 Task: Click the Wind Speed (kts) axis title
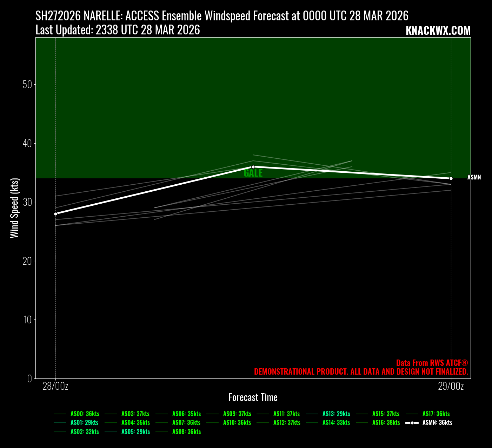tap(14, 208)
